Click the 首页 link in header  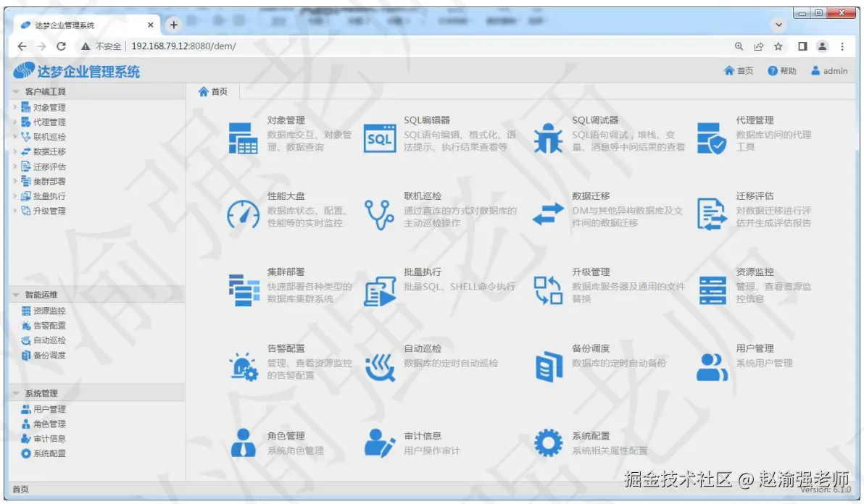click(x=739, y=71)
